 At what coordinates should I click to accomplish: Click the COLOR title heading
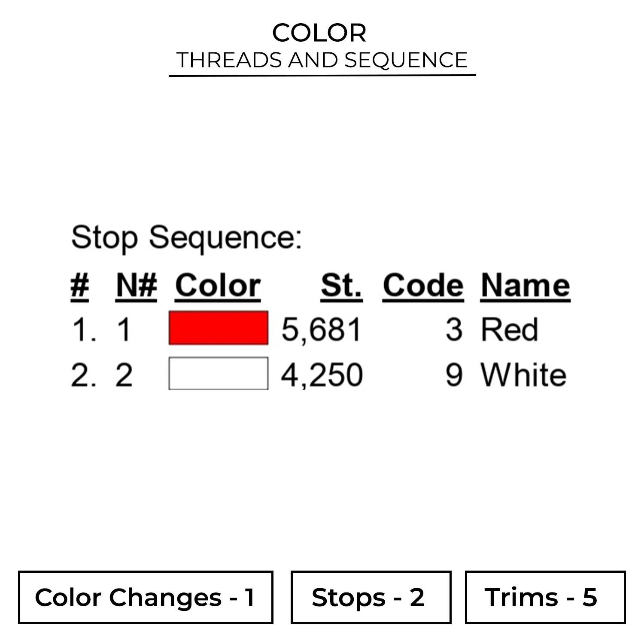(319, 33)
